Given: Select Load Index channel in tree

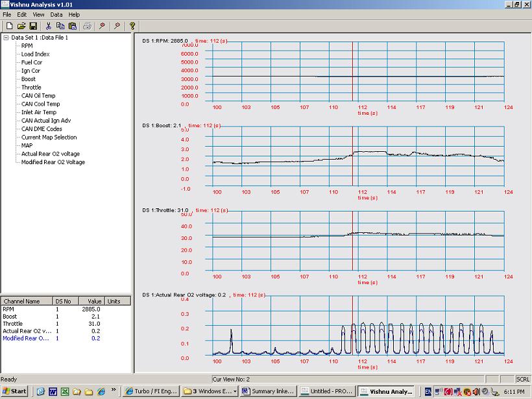Looking at the screenshot, I should 35,54.
